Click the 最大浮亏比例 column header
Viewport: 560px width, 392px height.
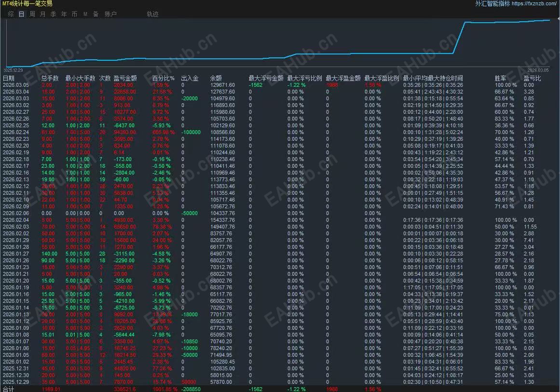coord(304,78)
